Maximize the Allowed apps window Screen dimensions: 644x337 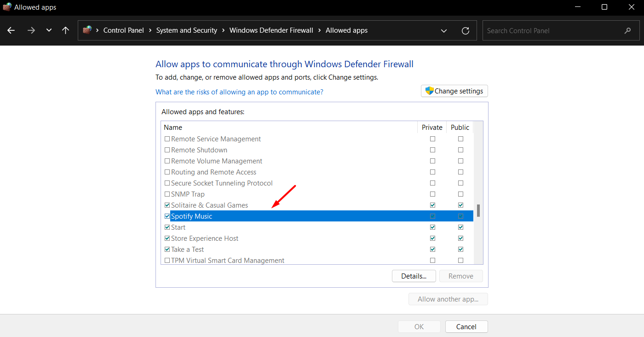click(604, 7)
